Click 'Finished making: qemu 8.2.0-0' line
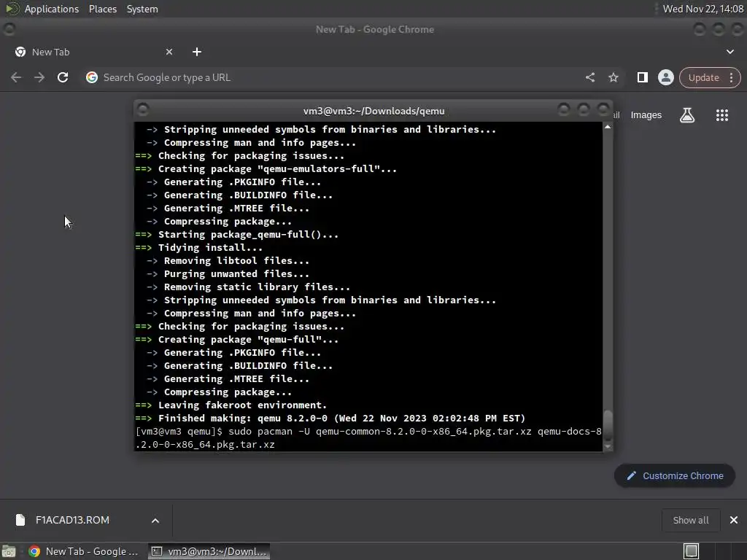 [x=330, y=418]
